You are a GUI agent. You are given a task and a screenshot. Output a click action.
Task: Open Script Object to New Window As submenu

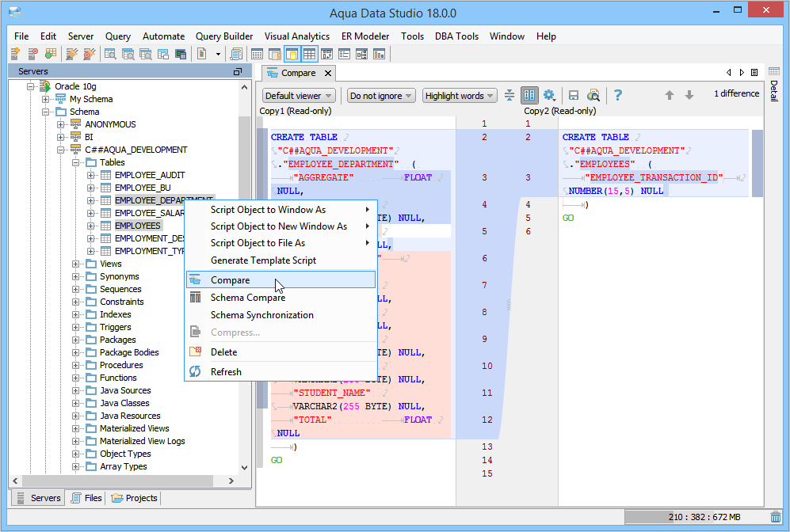[281, 226]
